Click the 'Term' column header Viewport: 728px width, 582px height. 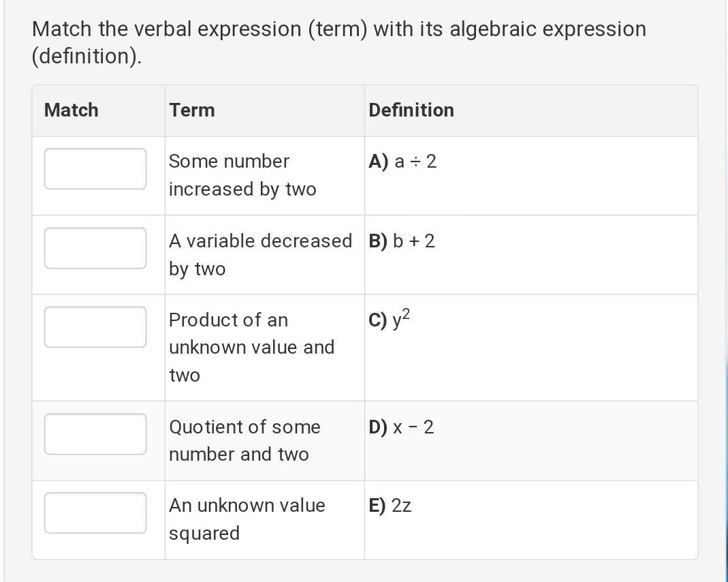click(x=192, y=110)
